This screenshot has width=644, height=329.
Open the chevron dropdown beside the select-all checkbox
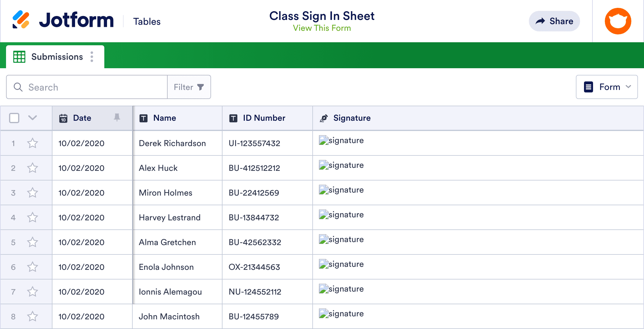point(33,118)
